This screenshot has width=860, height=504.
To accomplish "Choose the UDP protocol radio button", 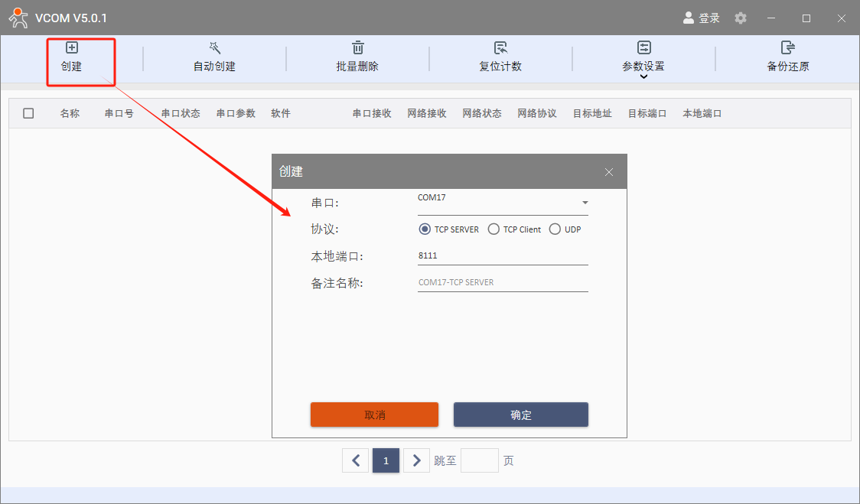I will tap(555, 229).
